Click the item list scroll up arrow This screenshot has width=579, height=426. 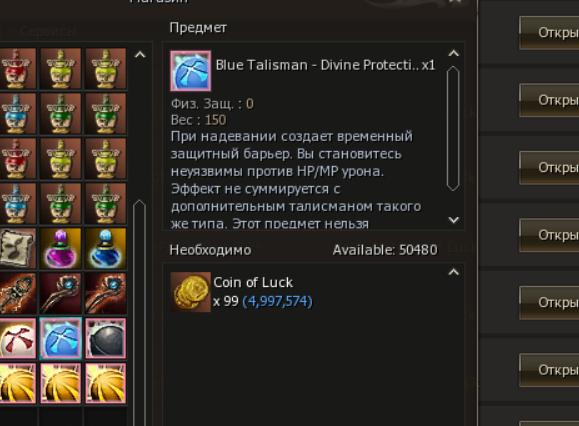140,55
